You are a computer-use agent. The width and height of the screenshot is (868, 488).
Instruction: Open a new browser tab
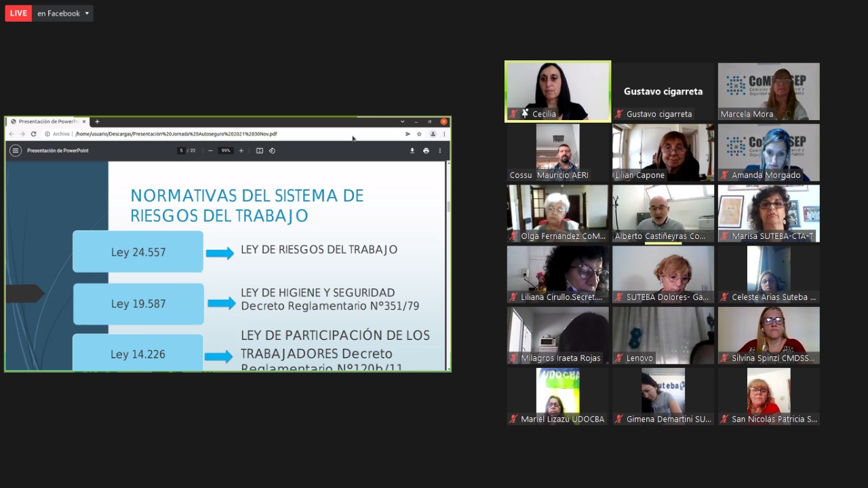coord(97,121)
